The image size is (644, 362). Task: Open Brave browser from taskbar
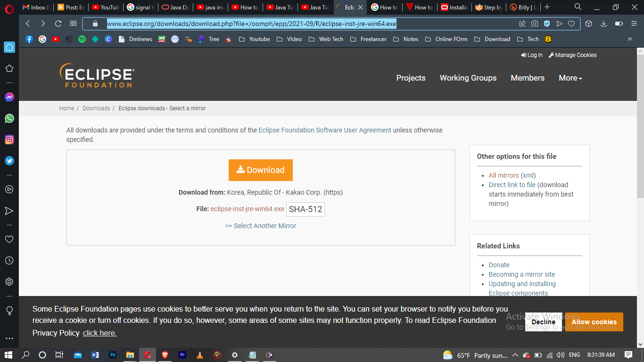pos(165,355)
